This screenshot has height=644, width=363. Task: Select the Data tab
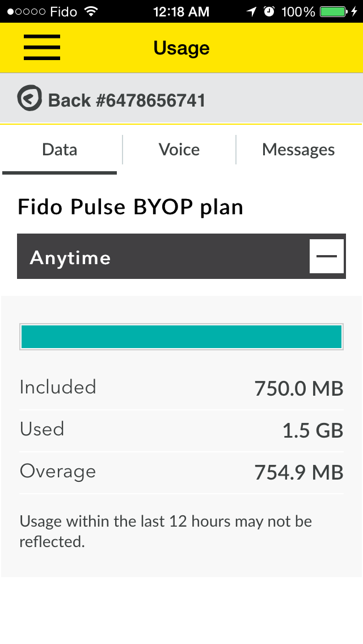(60, 149)
